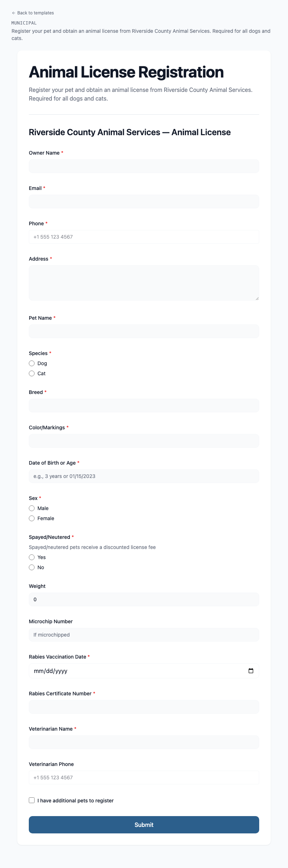
Task: Check the additional pets to register box
Action: [x=32, y=800]
